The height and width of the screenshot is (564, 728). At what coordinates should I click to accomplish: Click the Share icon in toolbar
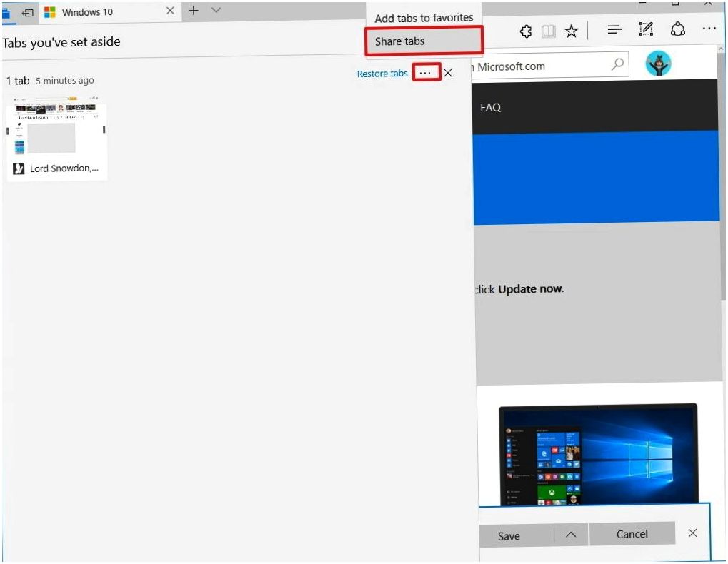678,29
